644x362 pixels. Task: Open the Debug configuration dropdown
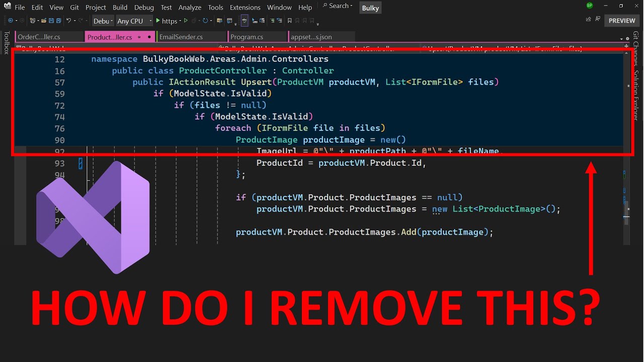coord(103,21)
